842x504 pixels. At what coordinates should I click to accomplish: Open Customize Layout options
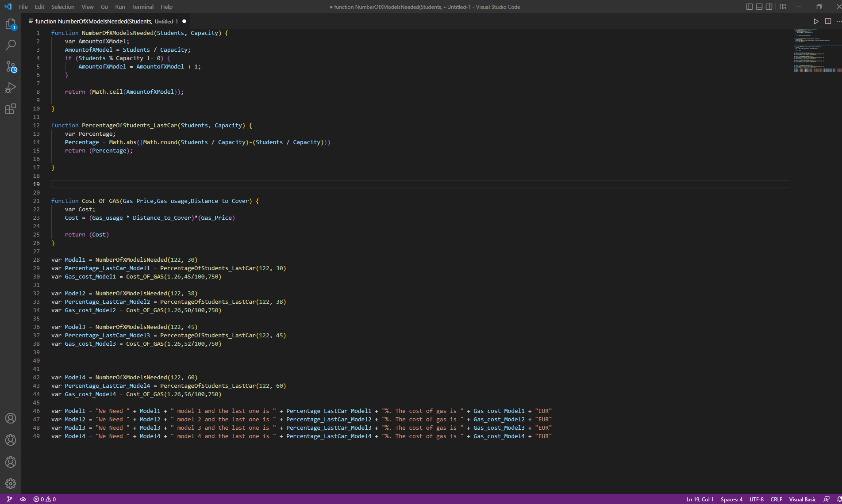point(783,7)
